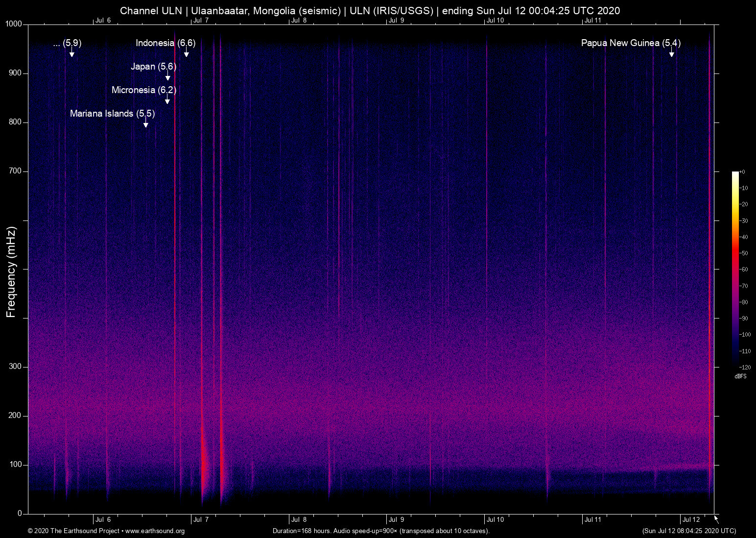The image size is (756, 538).
Task: Click the arrow marker under Japan (5.6)
Action: pyautogui.click(x=167, y=77)
